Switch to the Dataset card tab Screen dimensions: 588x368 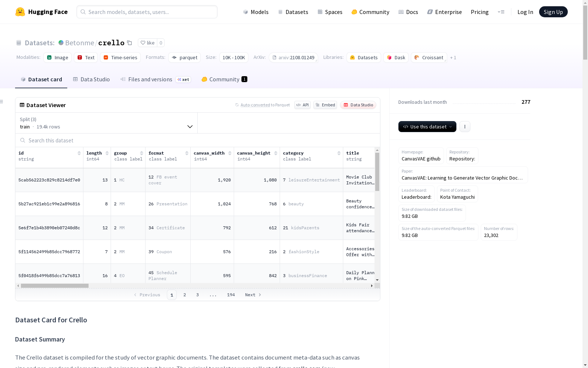41,79
